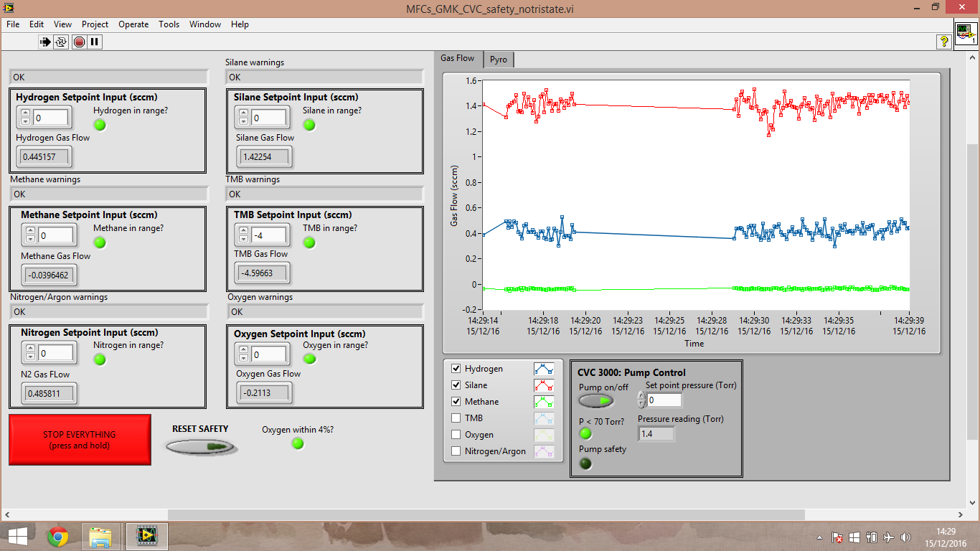Click the Silane setpoint input field
Viewport: 980px width, 551px height.
tap(268, 118)
